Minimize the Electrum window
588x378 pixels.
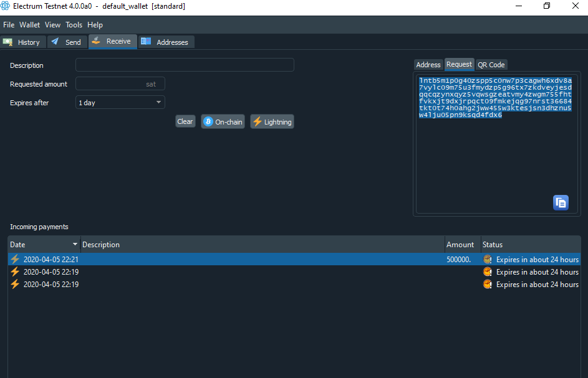pyautogui.click(x=519, y=6)
